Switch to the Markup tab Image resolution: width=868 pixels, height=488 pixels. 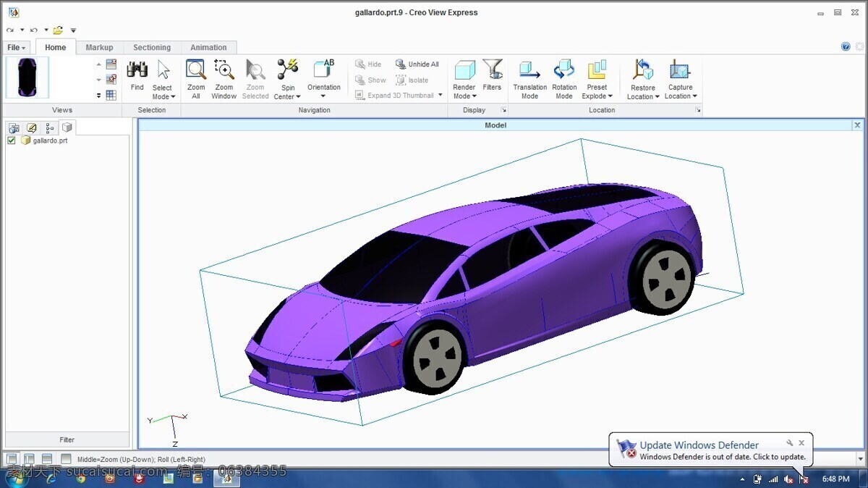click(99, 47)
